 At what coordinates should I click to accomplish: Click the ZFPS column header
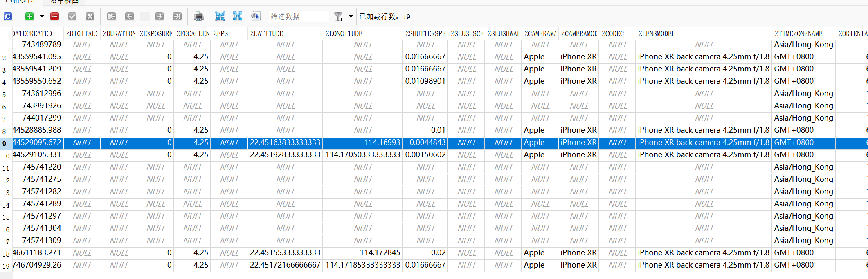tap(229, 33)
